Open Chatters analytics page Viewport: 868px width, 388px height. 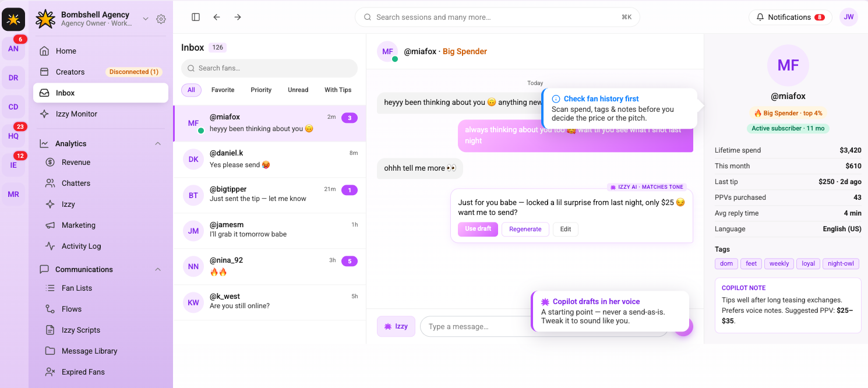point(104,184)
